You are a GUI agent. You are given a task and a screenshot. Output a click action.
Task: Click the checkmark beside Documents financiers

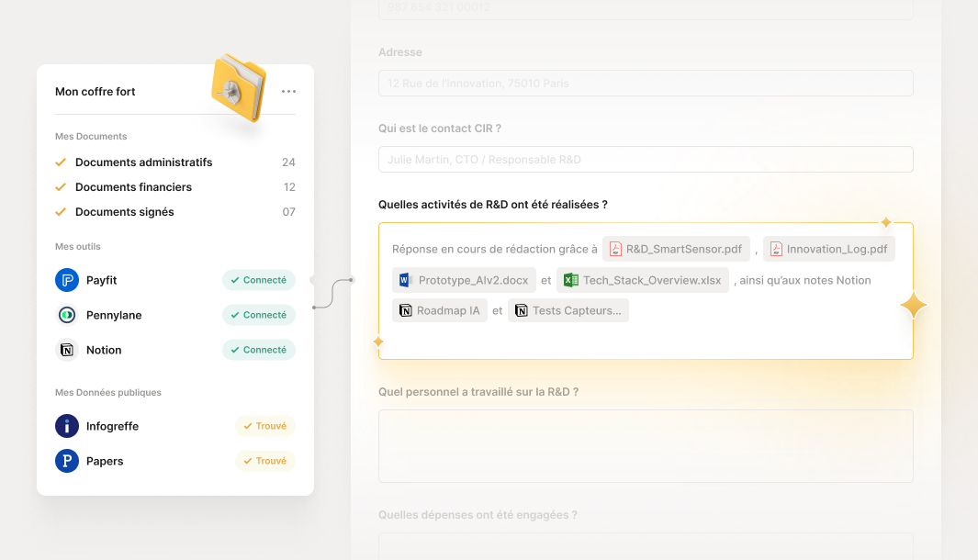click(61, 187)
